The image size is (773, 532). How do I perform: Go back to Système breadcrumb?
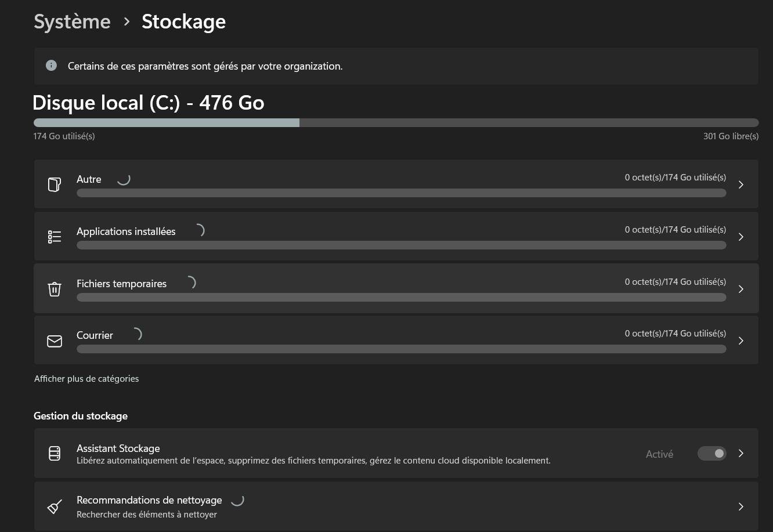point(72,22)
